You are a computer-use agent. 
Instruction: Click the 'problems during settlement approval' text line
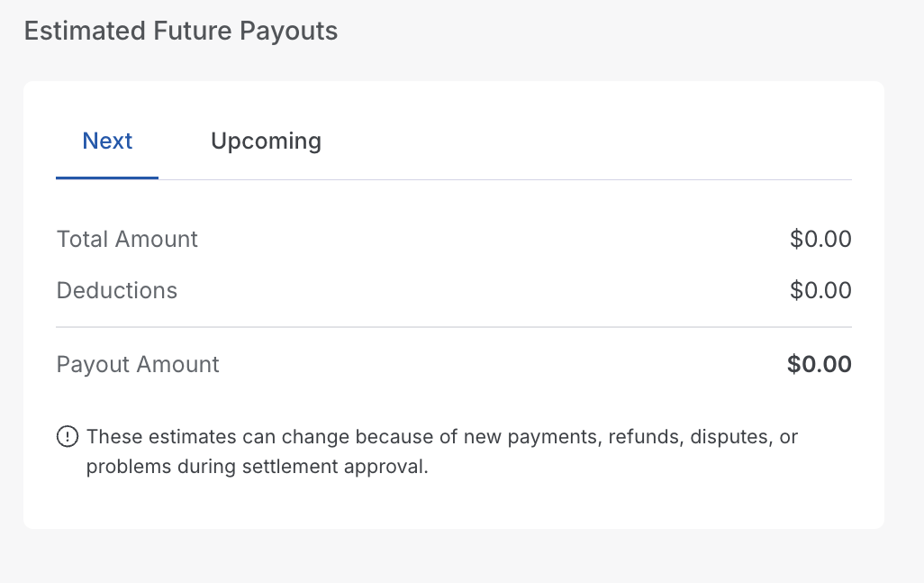257,469
